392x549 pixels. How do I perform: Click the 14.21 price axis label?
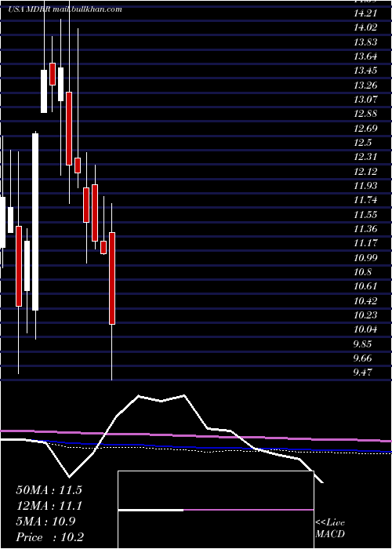(x=365, y=13)
